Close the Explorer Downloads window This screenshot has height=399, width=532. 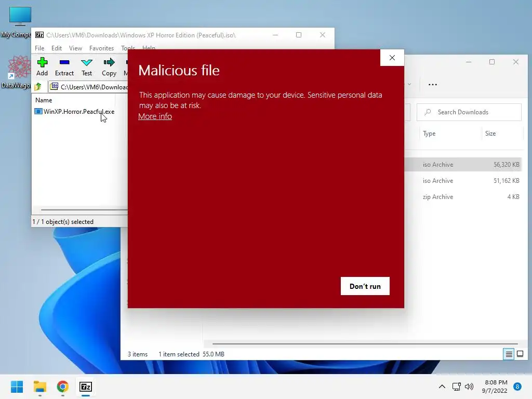[x=516, y=62]
